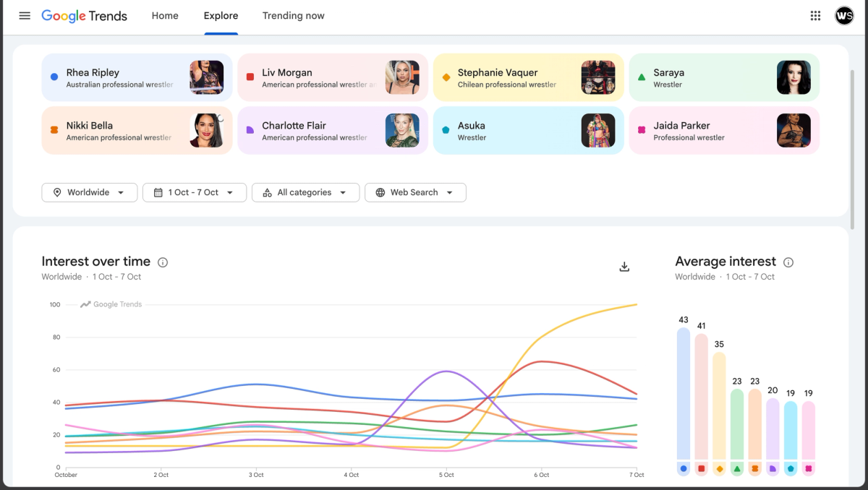Open the 1 Oct - 7 Oct date dropdown
This screenshot has height=490, width=868.
click(195, 192)
